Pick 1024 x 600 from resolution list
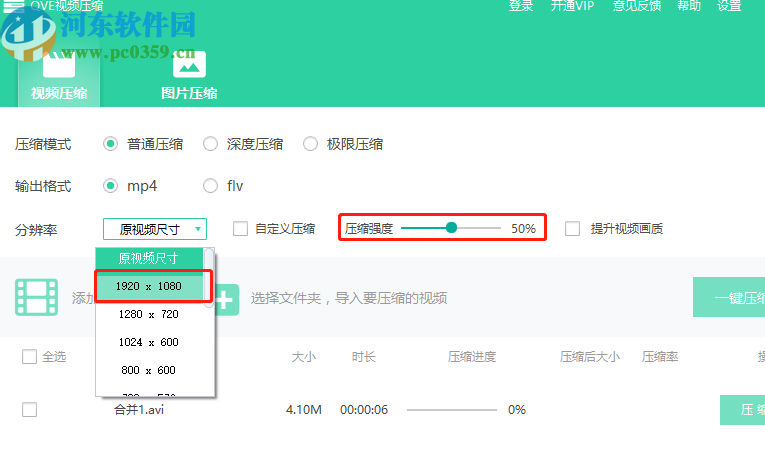 (149, 342)
